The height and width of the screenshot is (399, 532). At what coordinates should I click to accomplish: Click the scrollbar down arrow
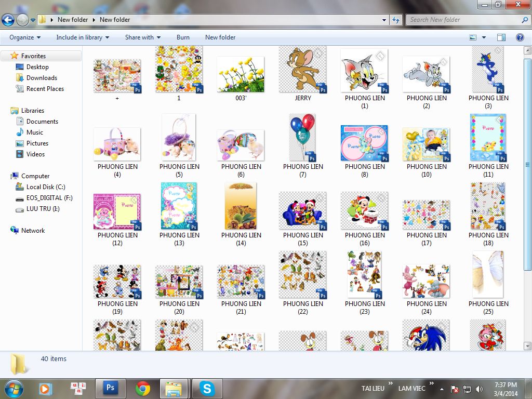click(x=527, y=346)
